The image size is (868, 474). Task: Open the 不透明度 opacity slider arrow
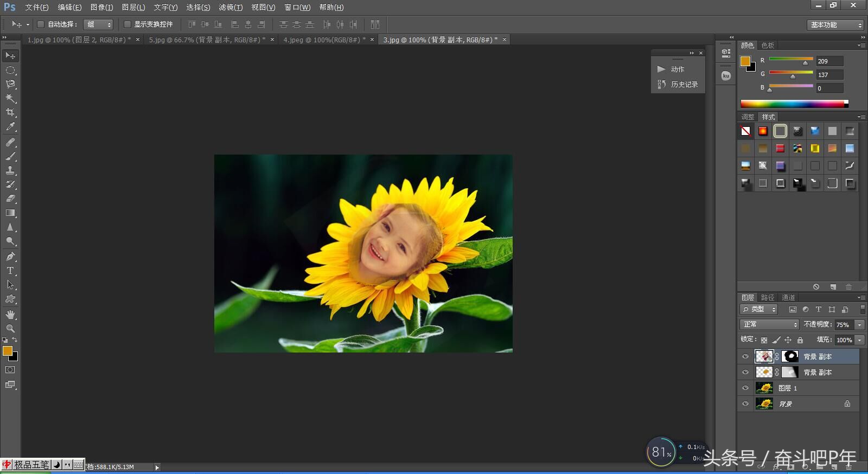click(x=860, y=324)
